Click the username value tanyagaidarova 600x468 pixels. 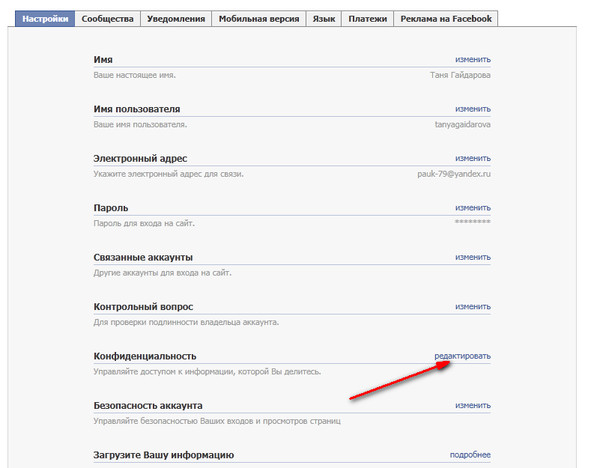pos(462,124)
